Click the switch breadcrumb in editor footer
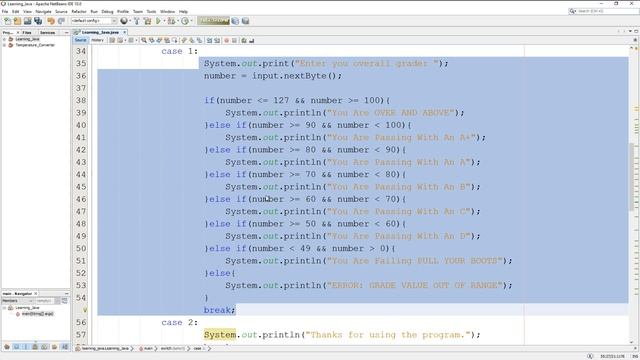 (x=172, y=348)
